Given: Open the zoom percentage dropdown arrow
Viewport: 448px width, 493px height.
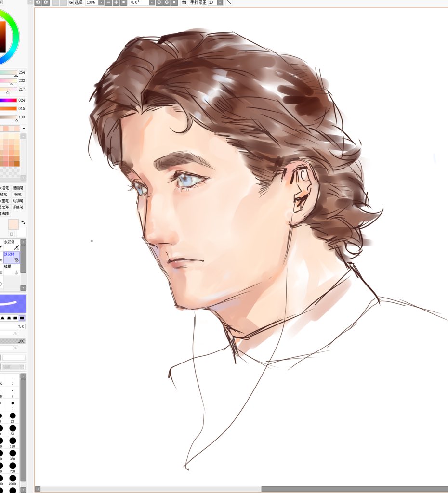Looking at the screenshot, I should [x=101, y=2].
